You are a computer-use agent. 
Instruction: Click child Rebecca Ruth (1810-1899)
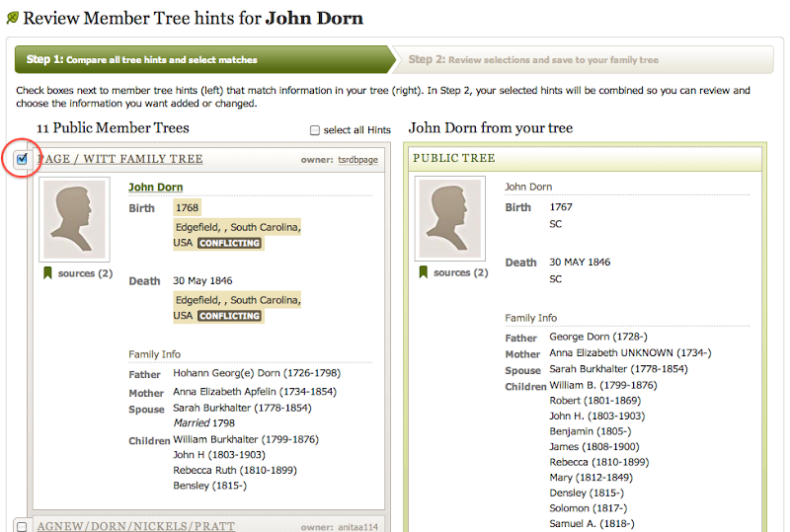235,470
